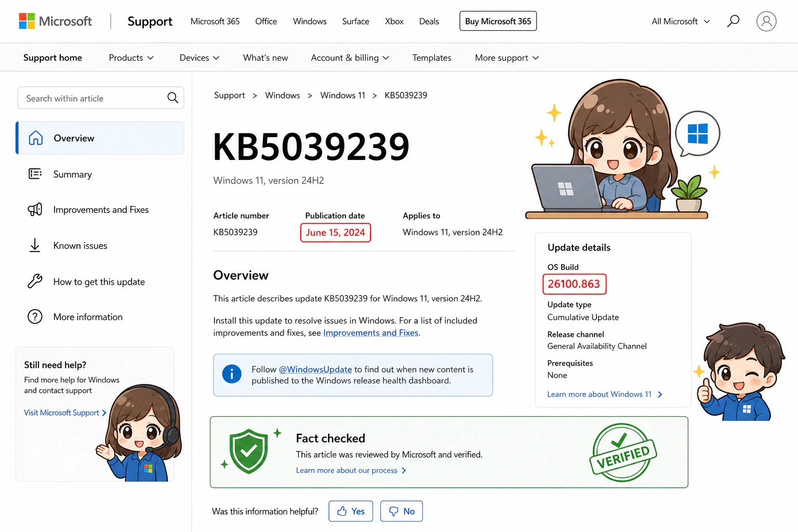Viewport: 798px width, 532px height.
Task: Click the Overview home icon in sidebar
Action: tap(36, 138)
